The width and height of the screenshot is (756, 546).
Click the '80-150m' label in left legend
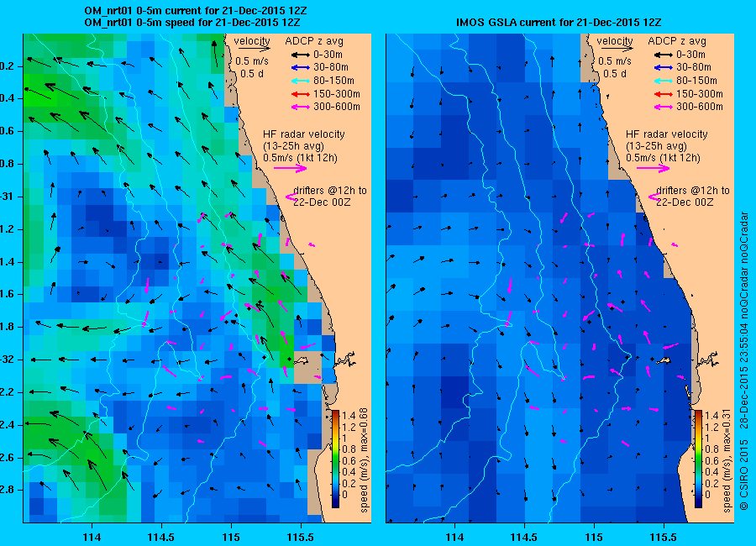[x=333, y=81]
